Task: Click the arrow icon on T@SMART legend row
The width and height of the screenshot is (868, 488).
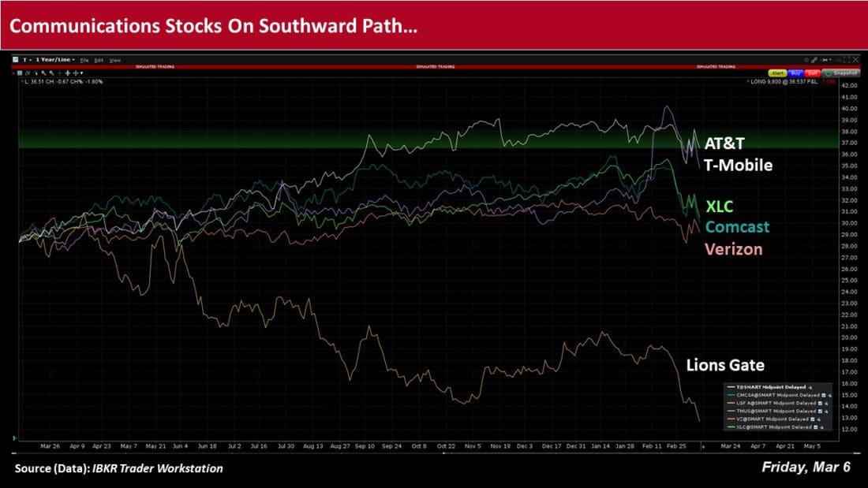Action: pos(810,387)
